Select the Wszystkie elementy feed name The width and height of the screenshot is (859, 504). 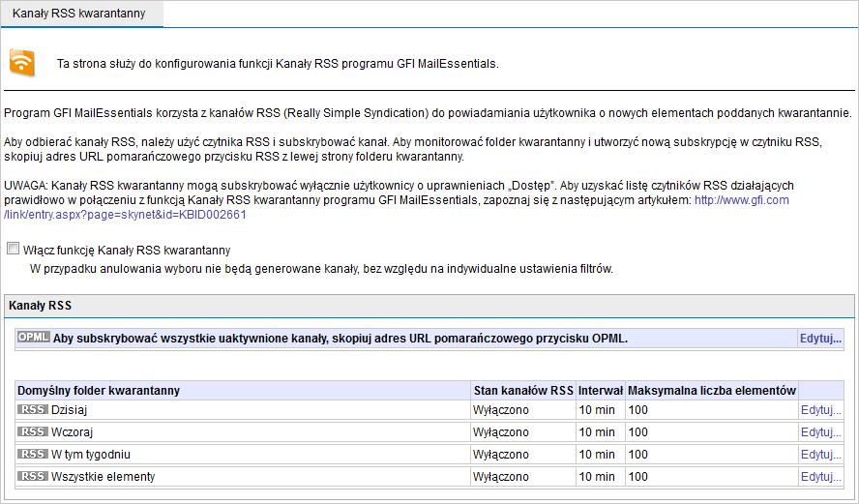tap(103, 477)
